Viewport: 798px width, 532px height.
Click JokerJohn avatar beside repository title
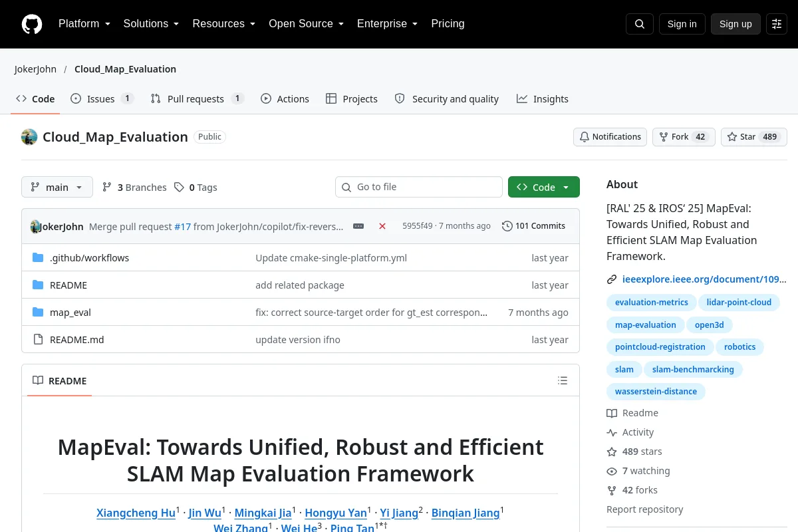(29, 137)
